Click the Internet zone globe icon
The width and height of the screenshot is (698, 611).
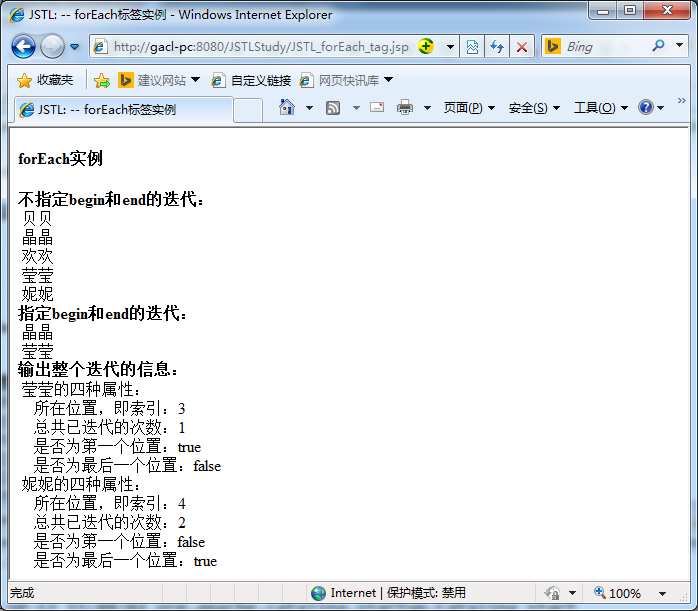318,593
